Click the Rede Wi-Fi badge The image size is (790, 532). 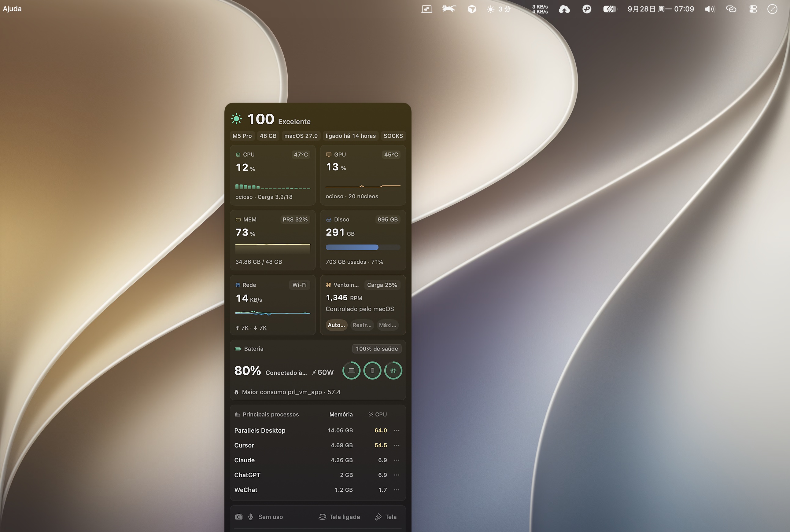click(299, 285)
